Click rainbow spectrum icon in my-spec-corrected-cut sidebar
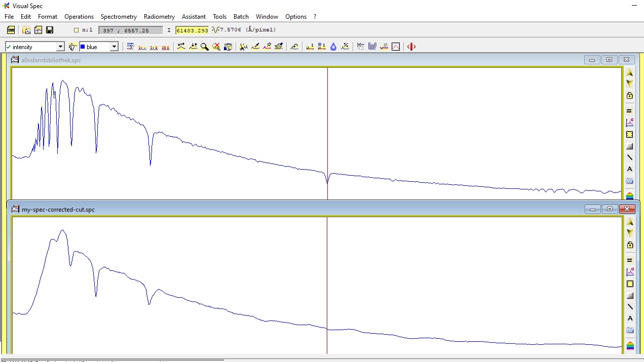The width and height of the screenshot is (644, 362). tap(630, 346)
